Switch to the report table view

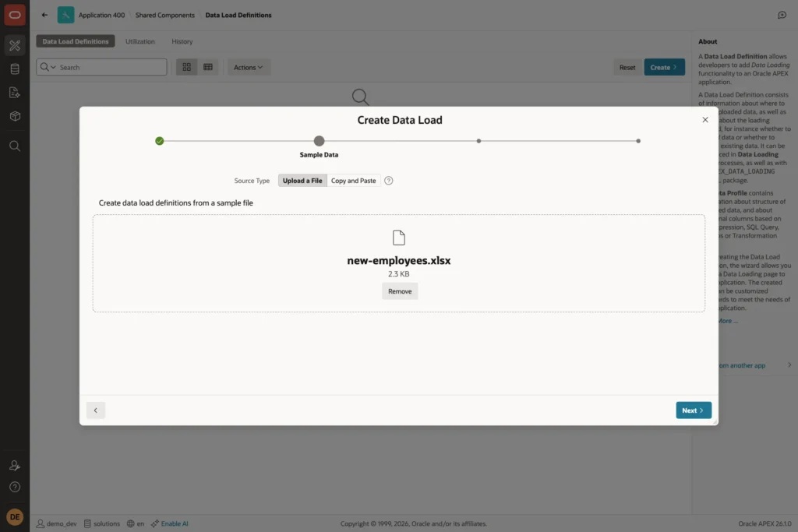click(207, 67)
